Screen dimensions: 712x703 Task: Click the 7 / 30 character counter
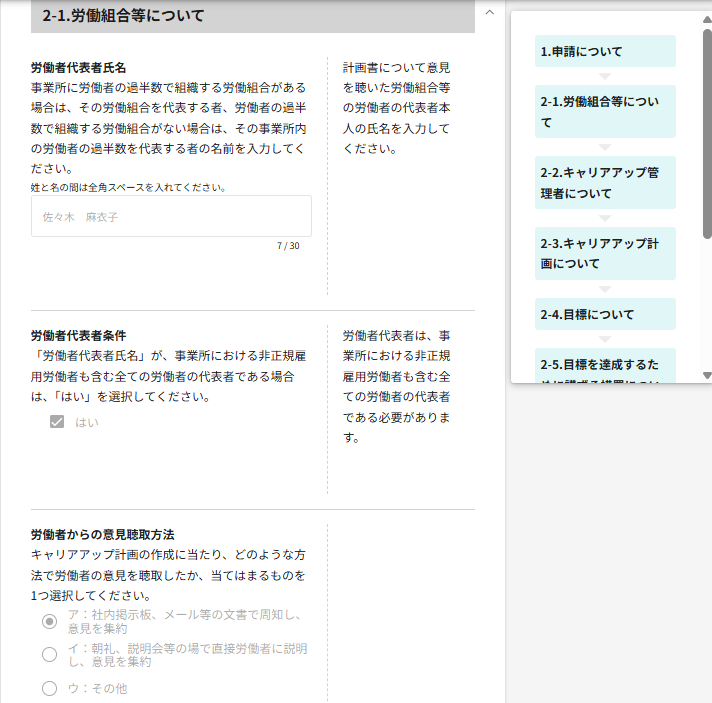click(288, 245)
